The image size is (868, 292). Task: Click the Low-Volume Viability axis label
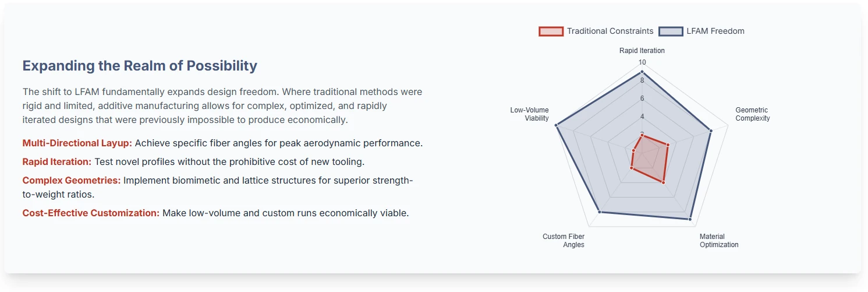(x=529, y=114)
